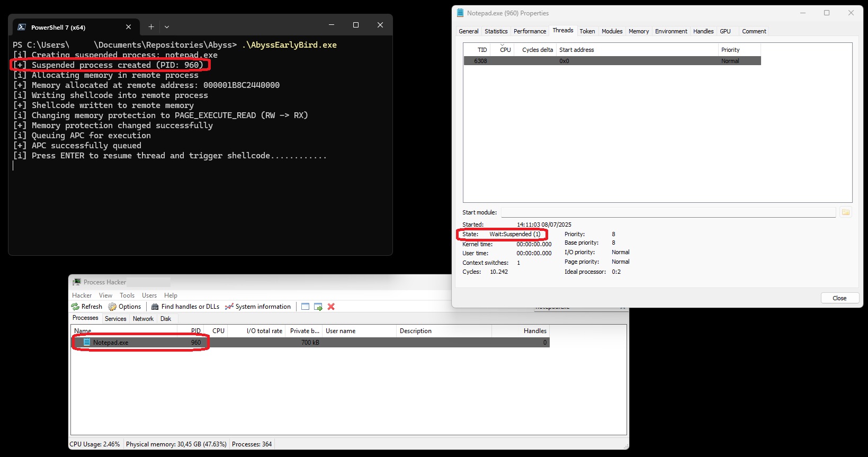This screenshot has width=868, height=457.
Task: Click Refresh icon in Process Hacker toolbar
Action: (x=75, y=307)
